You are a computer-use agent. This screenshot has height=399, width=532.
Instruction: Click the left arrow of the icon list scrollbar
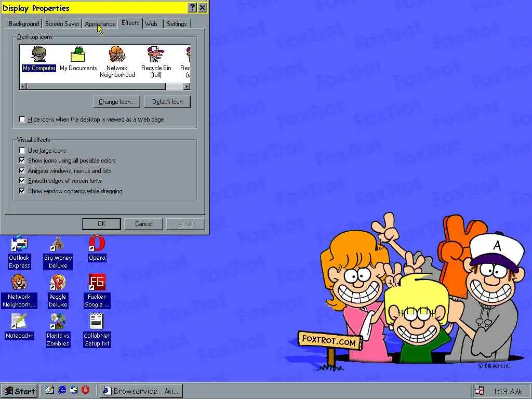pos(23,87)
